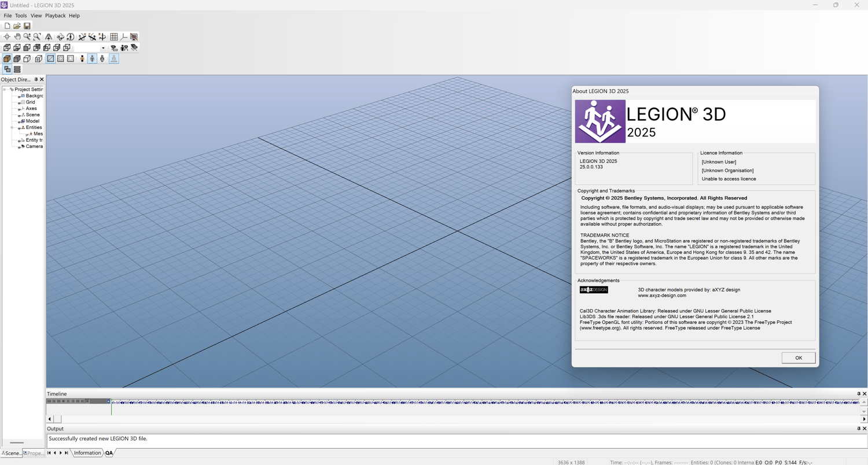
Task: Select the walk-forward arrow tool
Action: click(x=49, y=37)
